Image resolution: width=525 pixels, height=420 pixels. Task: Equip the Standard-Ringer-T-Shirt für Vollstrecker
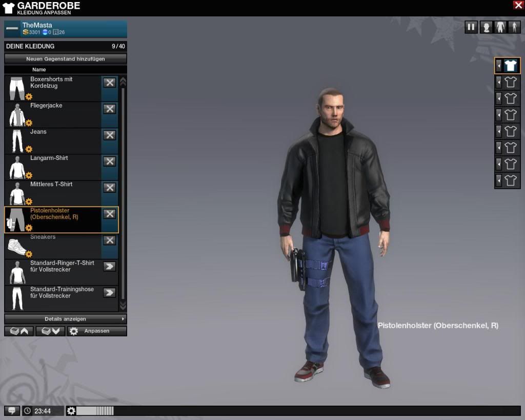(x=109, y=266)
